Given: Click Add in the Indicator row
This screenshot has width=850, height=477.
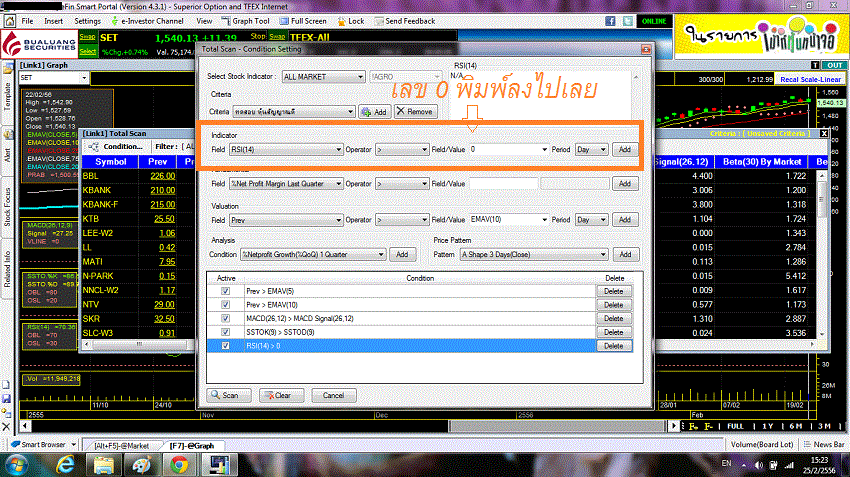Looking at the screenshot, I should click(625, 150).
